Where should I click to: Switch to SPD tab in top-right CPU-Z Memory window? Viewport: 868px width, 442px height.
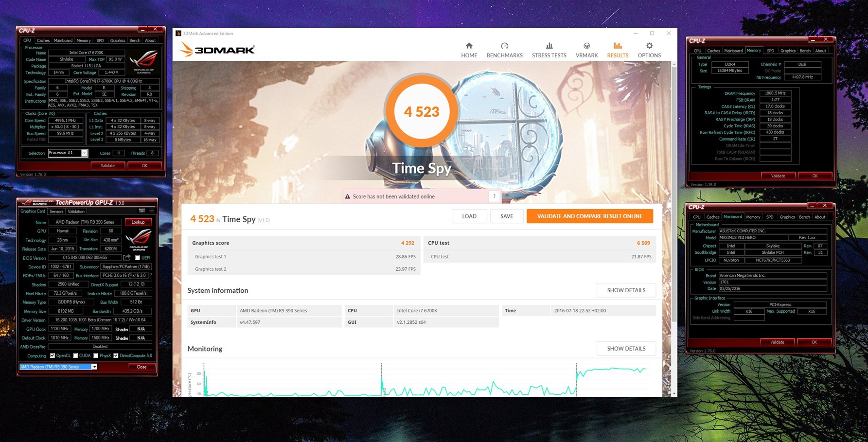click(770, 51)
